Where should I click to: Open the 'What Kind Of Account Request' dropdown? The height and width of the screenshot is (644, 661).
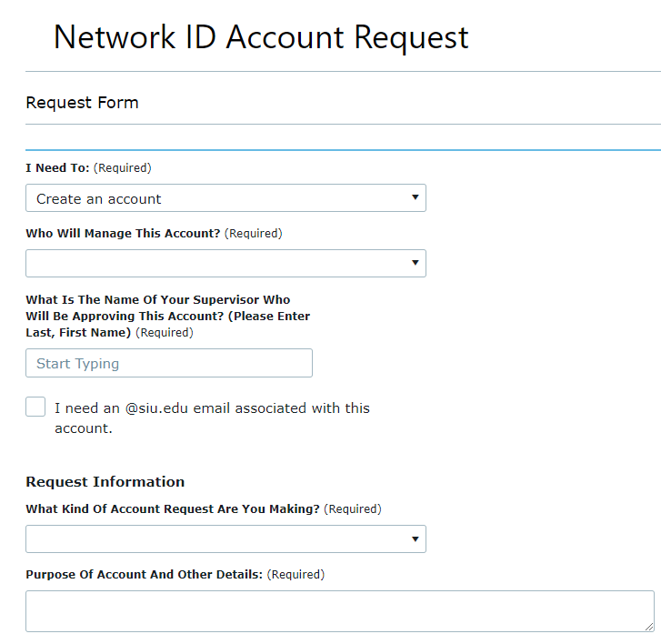[x=225, y=539]
